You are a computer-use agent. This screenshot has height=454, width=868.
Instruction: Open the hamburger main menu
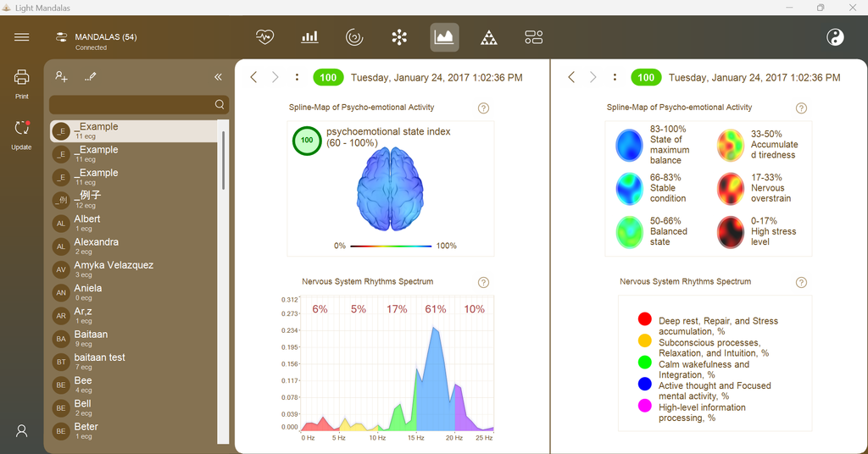click(21, 37)
